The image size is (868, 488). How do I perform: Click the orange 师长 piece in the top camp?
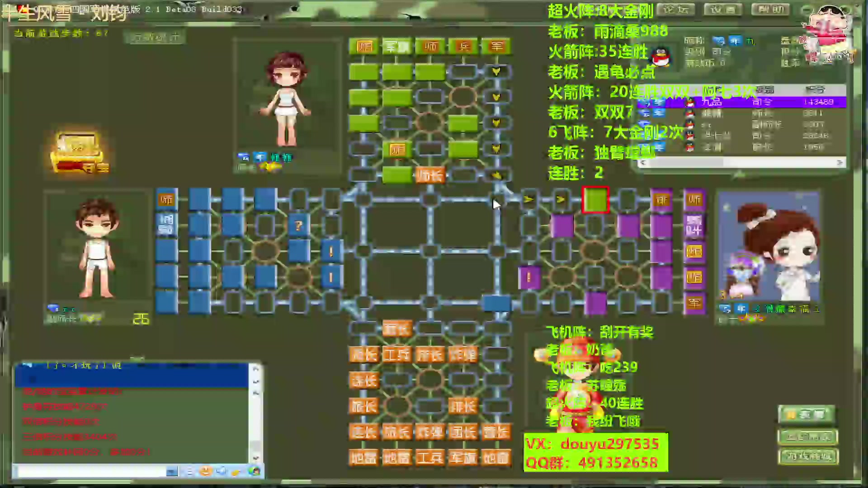tap(430, 175)
